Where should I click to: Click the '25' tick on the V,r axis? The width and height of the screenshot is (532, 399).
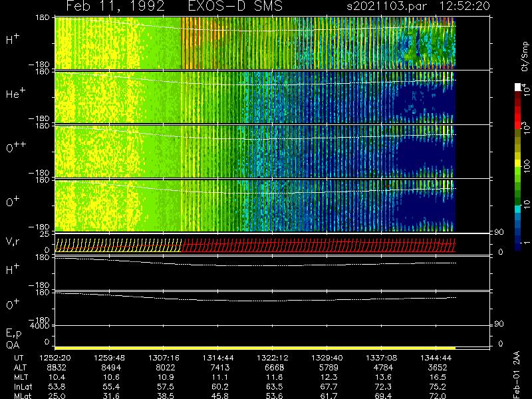(x=45, y=234)
